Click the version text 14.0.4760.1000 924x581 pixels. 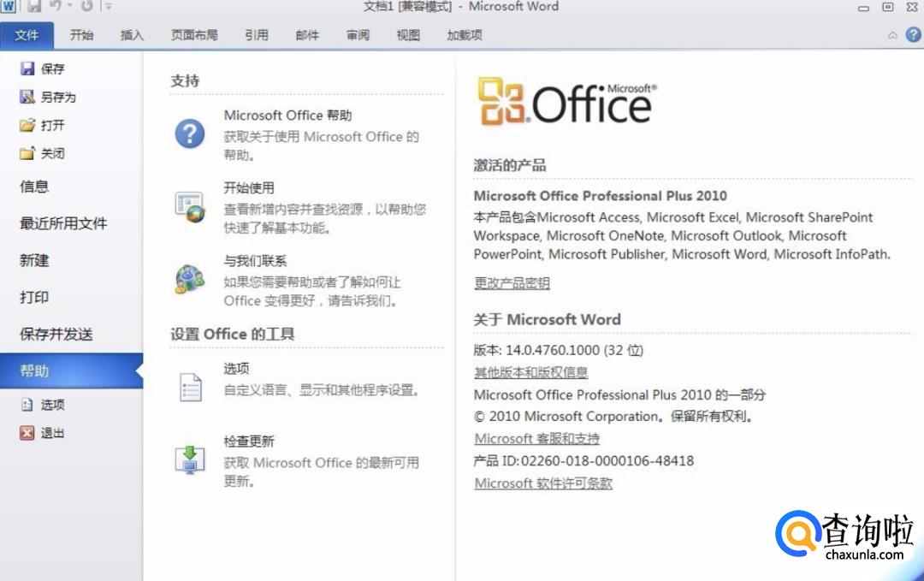pyautogui.click(x=552, y=350)
